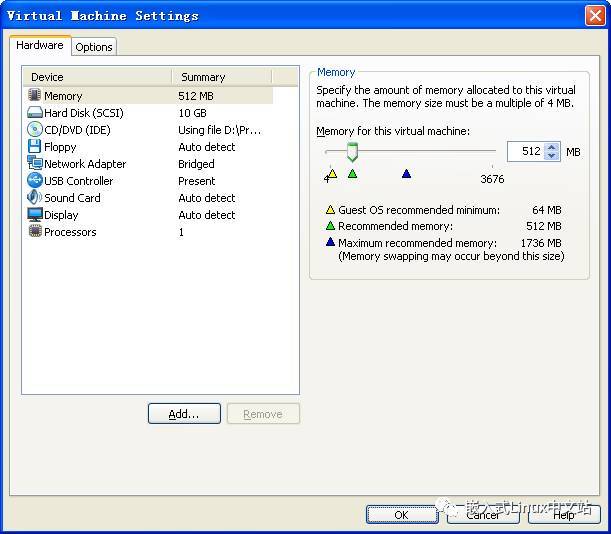The image size is (611, 534).
Task: Click the 10 GB summary value
Action: (x=192, y=113)
